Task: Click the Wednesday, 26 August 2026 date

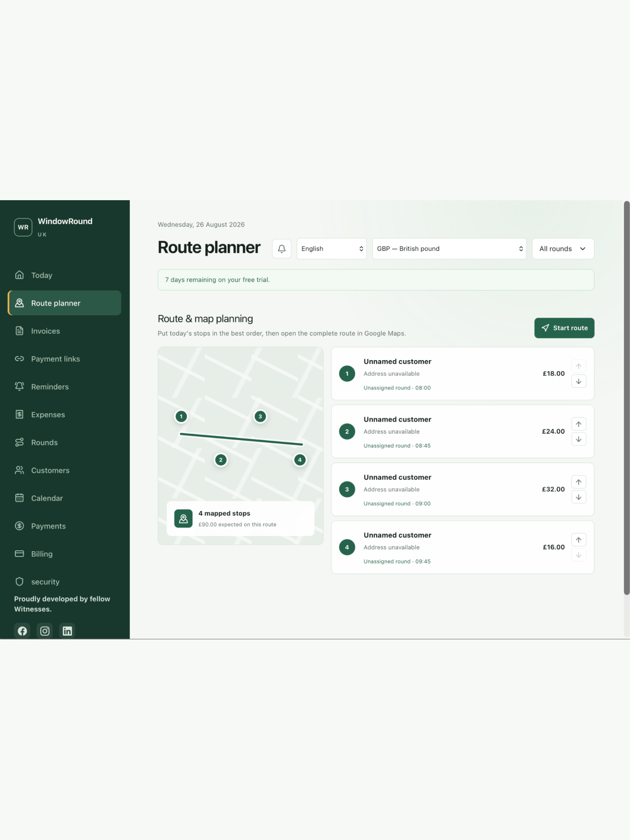Action: (x=201, y=225)
